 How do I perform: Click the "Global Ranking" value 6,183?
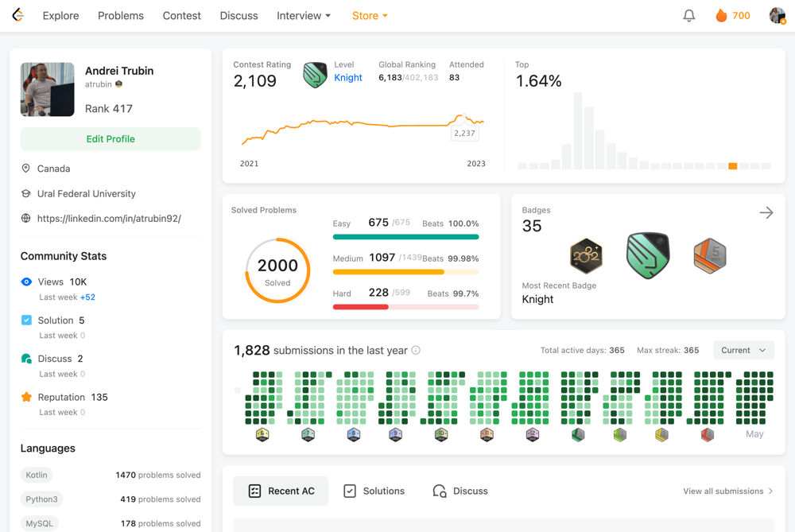click(x=390, y=78)
